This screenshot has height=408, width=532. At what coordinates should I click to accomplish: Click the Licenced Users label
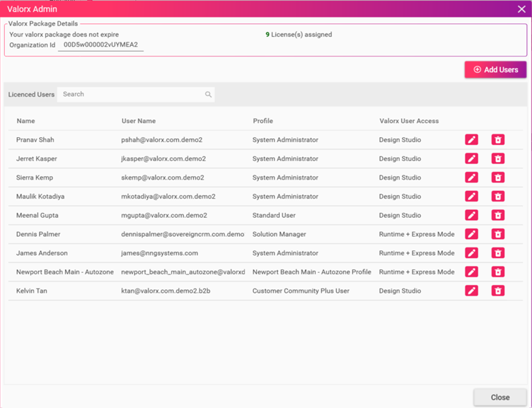(x=31, y=94)
